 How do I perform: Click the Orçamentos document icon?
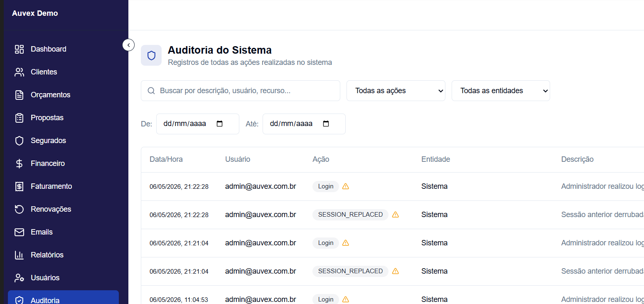pyautogui.click(x=19, y=95)
